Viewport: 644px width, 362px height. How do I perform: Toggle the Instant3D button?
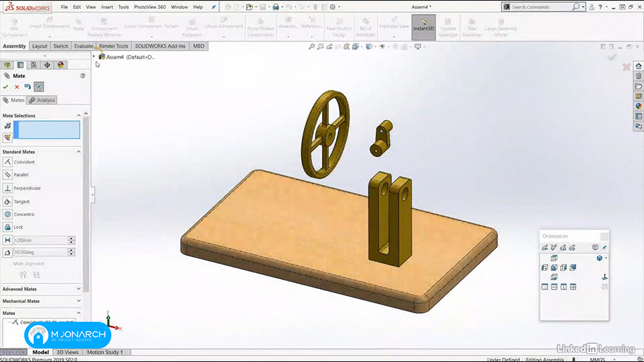click(423, 27)
